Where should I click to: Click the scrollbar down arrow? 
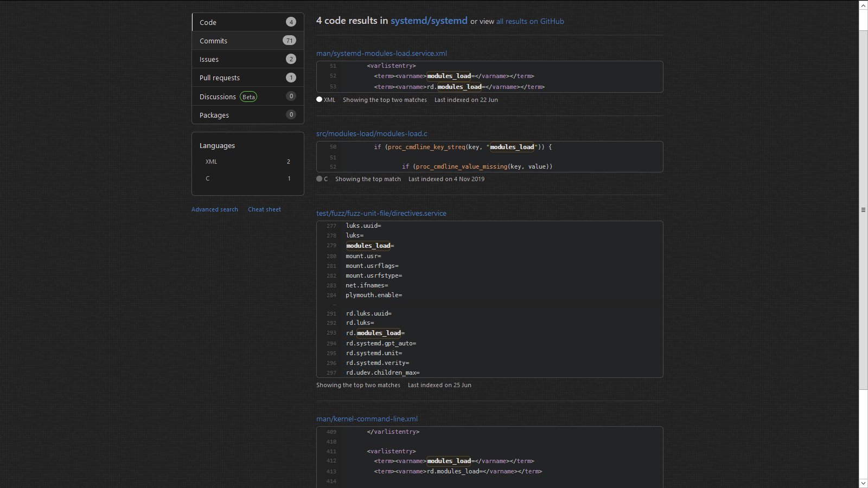863,483
